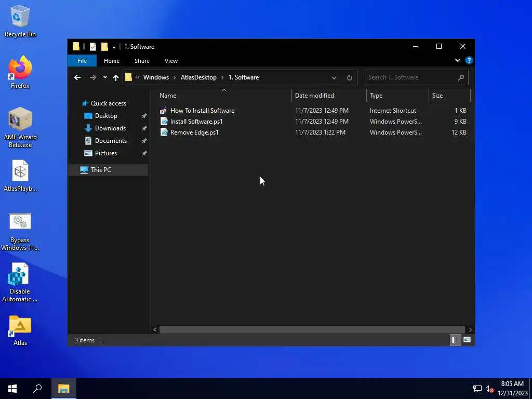
Task: Click the Remove Edge.ps1 file icon
Action: click(x=164, y=132)
